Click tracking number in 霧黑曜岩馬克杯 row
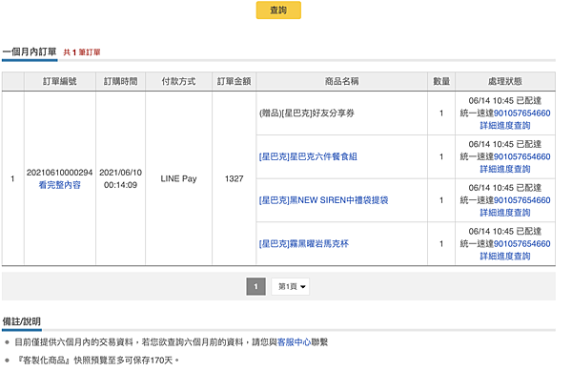This screenshot has height=392, width=572. pos(522,243)
